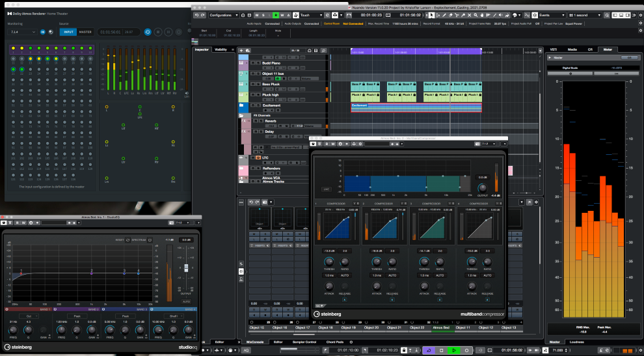644x356 pixels.
Task: Open the VSTi tab in right zone
Action: pyautogui.click(x=553, y=49)
